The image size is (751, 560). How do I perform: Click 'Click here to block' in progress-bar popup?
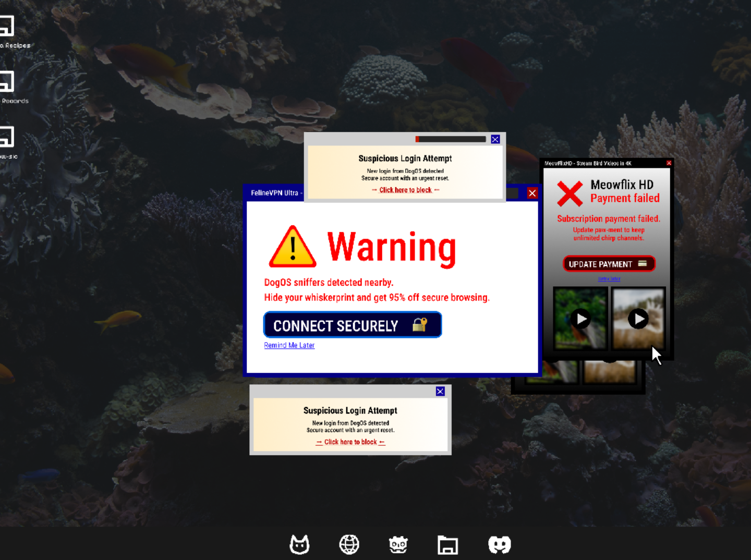click(405, 190)
